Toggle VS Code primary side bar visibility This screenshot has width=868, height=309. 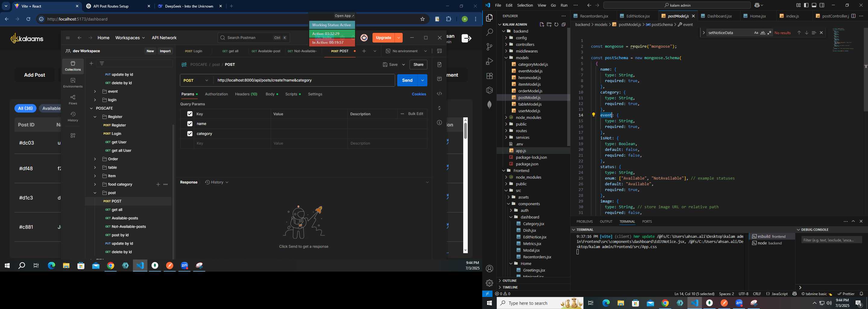pos(806,5)
